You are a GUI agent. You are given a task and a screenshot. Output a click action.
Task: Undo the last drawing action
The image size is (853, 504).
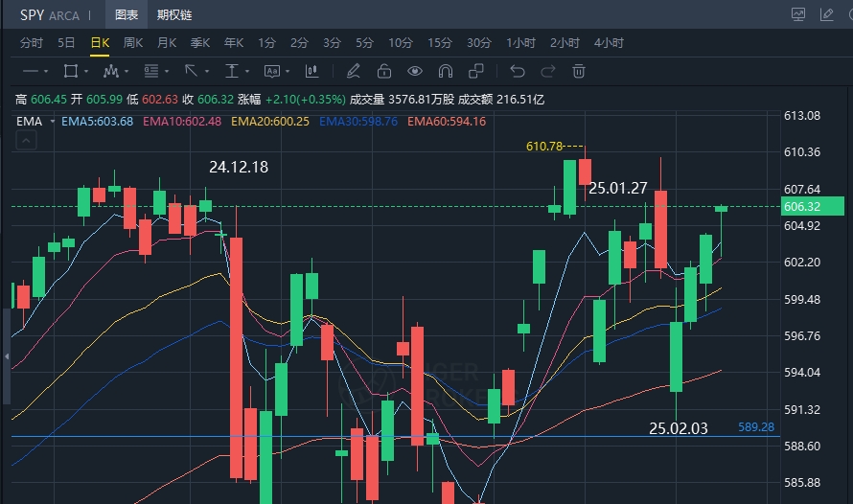[x=518, y=71]
